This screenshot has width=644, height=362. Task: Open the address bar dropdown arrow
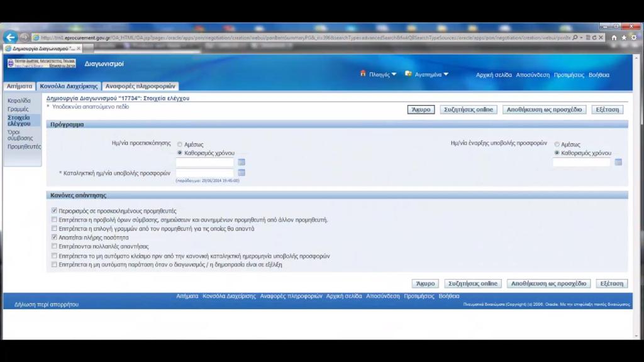tap(581, 38)
